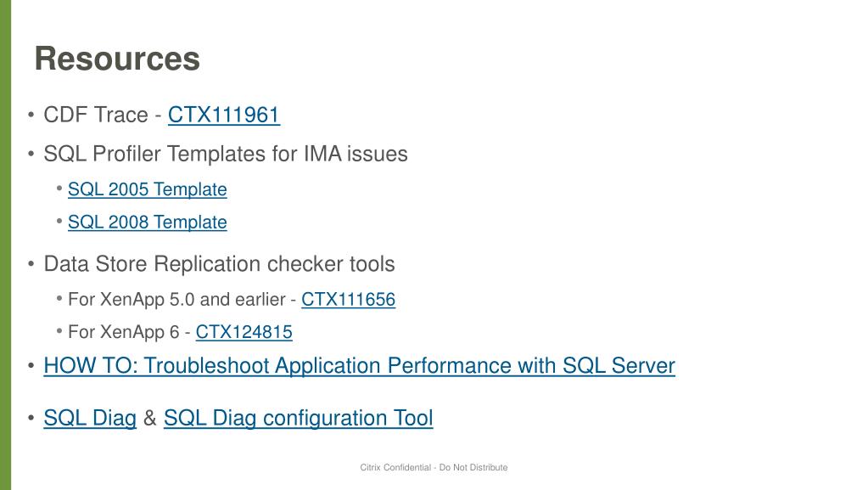
Task: Click the For XenApp 6 label text
Action: click(x=123, y=332)
